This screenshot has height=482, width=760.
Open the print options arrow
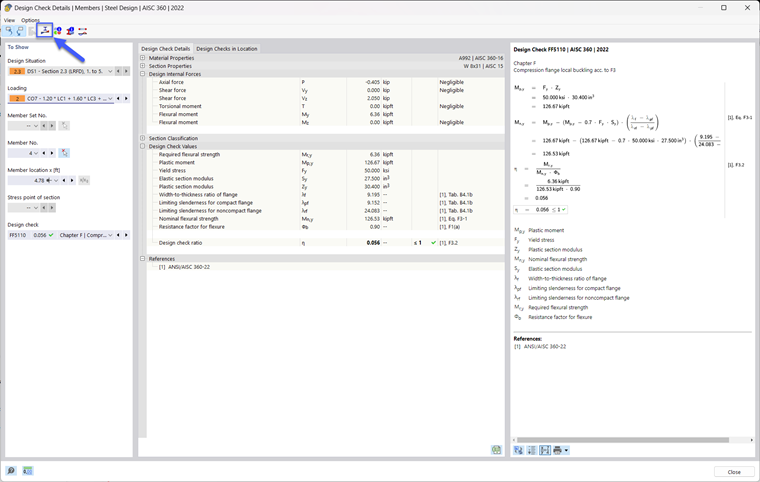pyautogui.click(x=566, y=450)
